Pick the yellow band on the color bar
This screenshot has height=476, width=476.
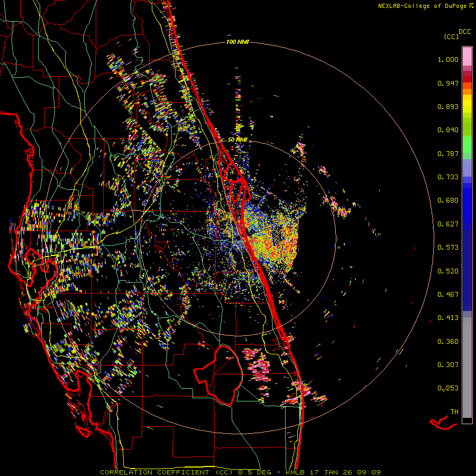[467, 104]
